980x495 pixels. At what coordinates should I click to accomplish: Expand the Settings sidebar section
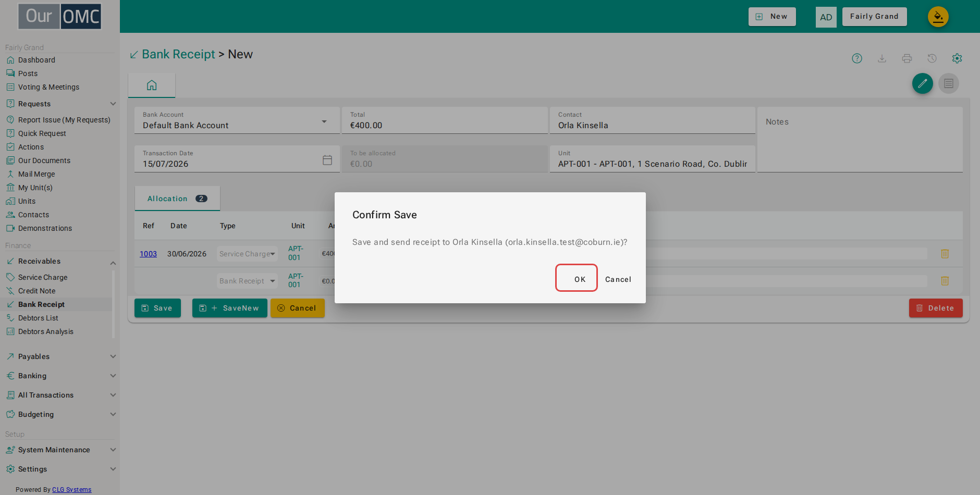point(60,469)
